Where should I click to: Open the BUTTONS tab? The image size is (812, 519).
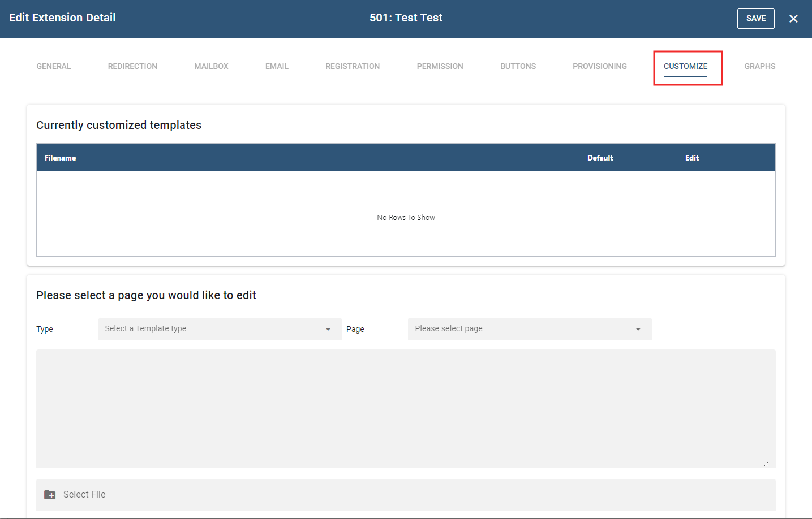[518, 66]
